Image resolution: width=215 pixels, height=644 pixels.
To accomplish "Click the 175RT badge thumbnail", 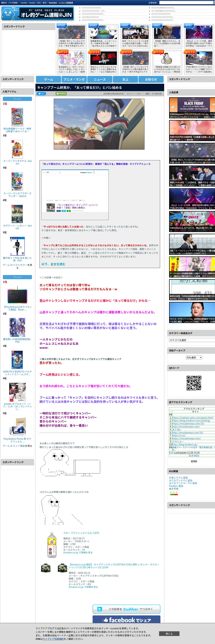I will coord(72,32).
